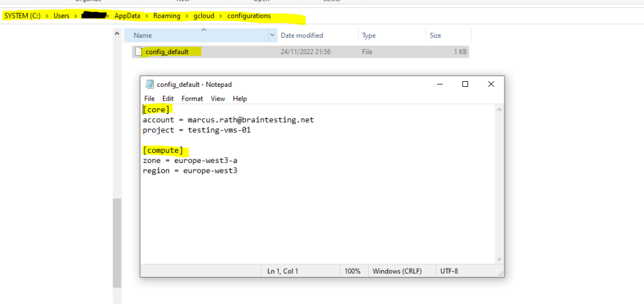Expand the chevron after AppData in the address bar
Screen dimensions: 644x304
pos(147,16)
